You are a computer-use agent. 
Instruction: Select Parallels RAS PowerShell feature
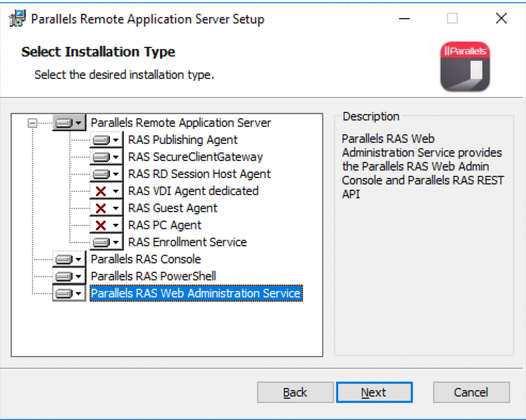pyautogui.click(x=153, y=276)
